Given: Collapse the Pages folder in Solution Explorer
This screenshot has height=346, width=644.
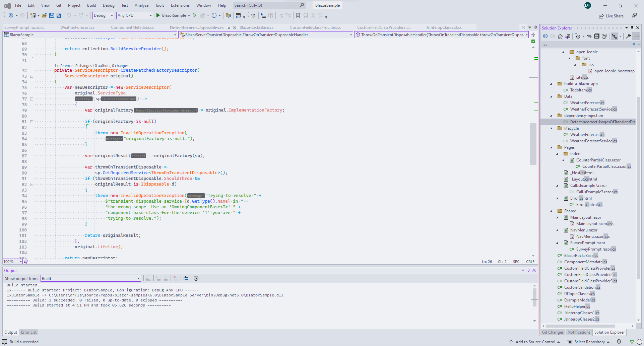Looking at the screenshot, I should coord(552,147).
